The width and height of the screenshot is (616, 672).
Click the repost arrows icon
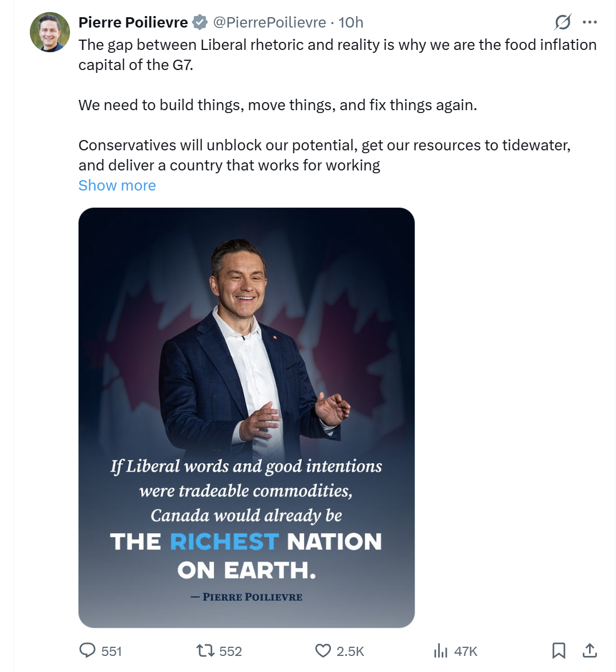point(205,650)
